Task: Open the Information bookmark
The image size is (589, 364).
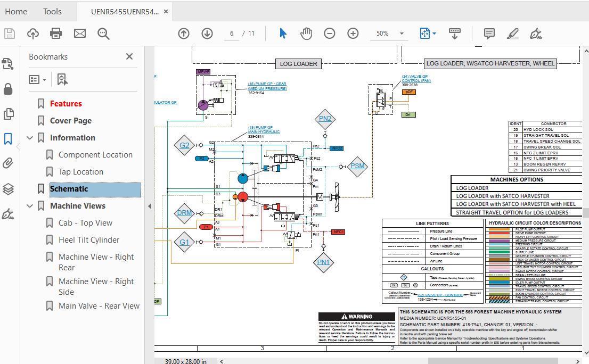Action: click(x=72, y=138)
